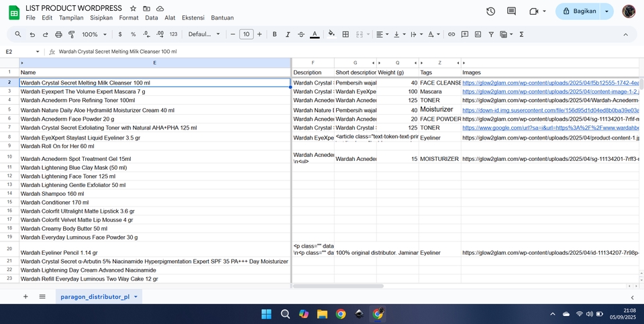The image size is (644, 324).
Task: Toggle strikethrough formatting
Action: 301,34
